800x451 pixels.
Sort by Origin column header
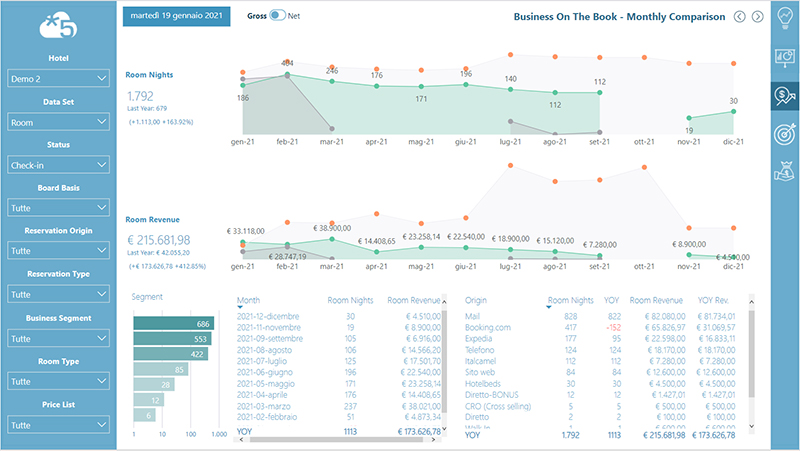[476, 300]
